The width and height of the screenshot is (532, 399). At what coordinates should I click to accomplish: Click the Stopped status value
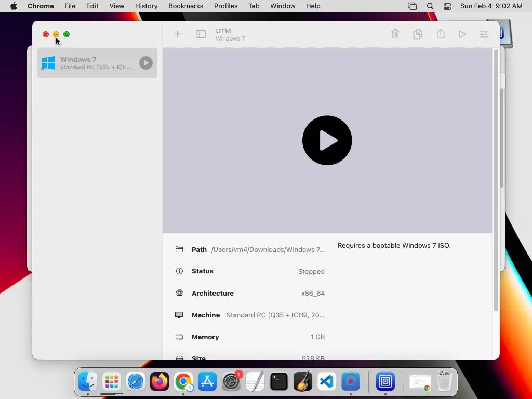tap(312, 271)
